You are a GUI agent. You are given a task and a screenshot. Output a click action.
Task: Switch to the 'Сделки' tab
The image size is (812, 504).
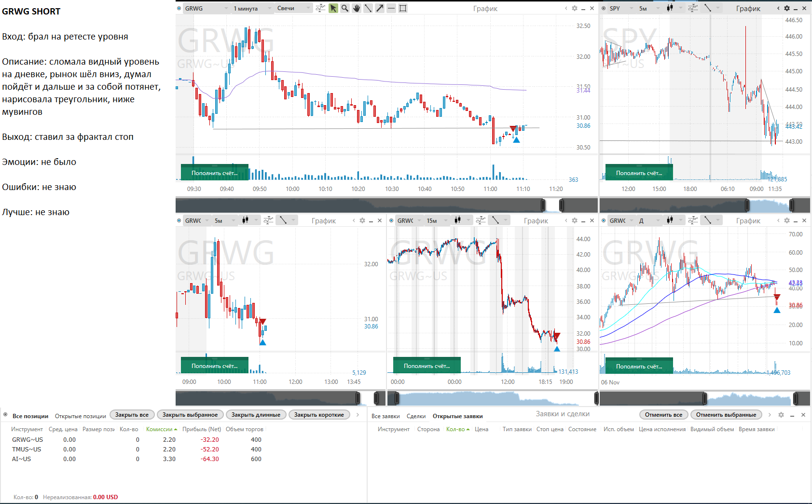coord(416,416)
